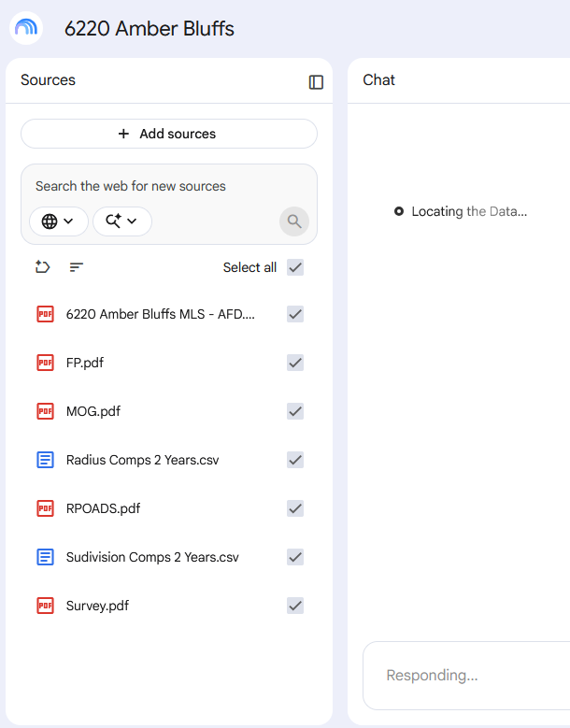Click the Select all label
570x728 pixels.
click(249, 267)
